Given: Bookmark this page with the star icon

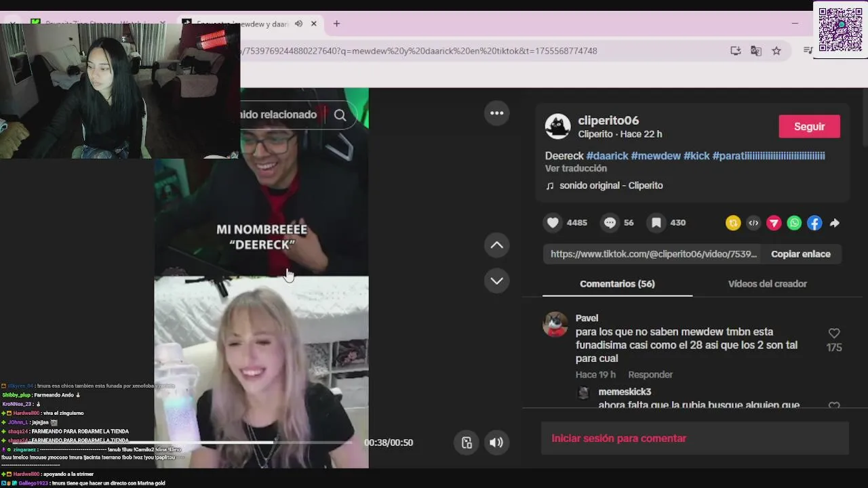Looking at the screenshot, I should [776, 51].
